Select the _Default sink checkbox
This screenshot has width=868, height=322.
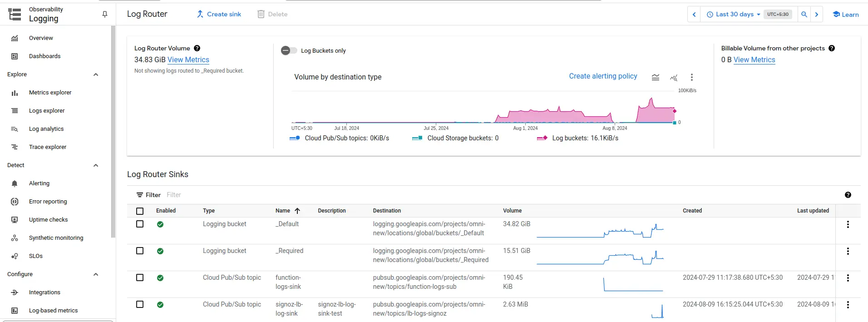140,224
